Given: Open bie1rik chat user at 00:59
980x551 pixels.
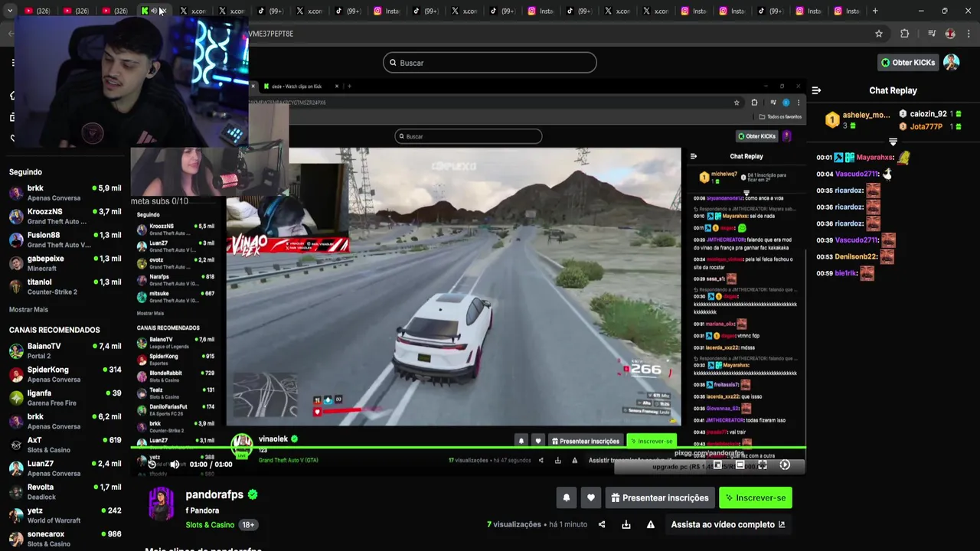Looking at the screenshot, I should click(x=847, y=273).
